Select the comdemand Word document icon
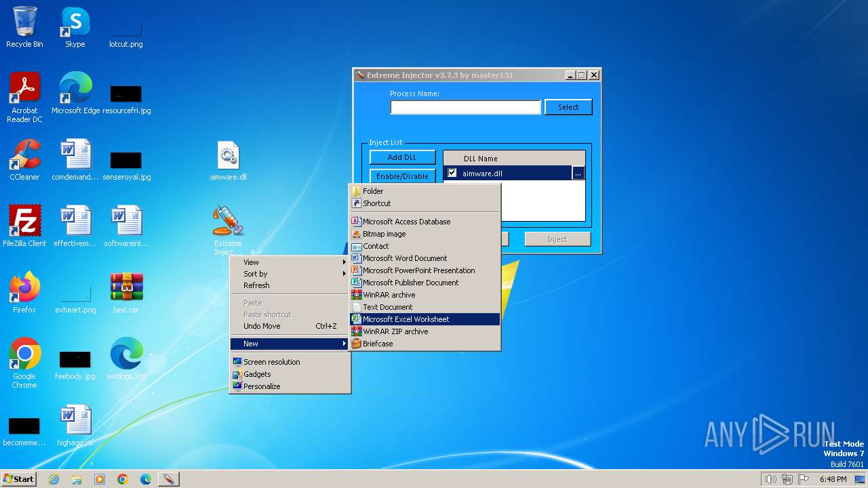The height and width of the screenshot is (488, 868). [x=75, y=160]
